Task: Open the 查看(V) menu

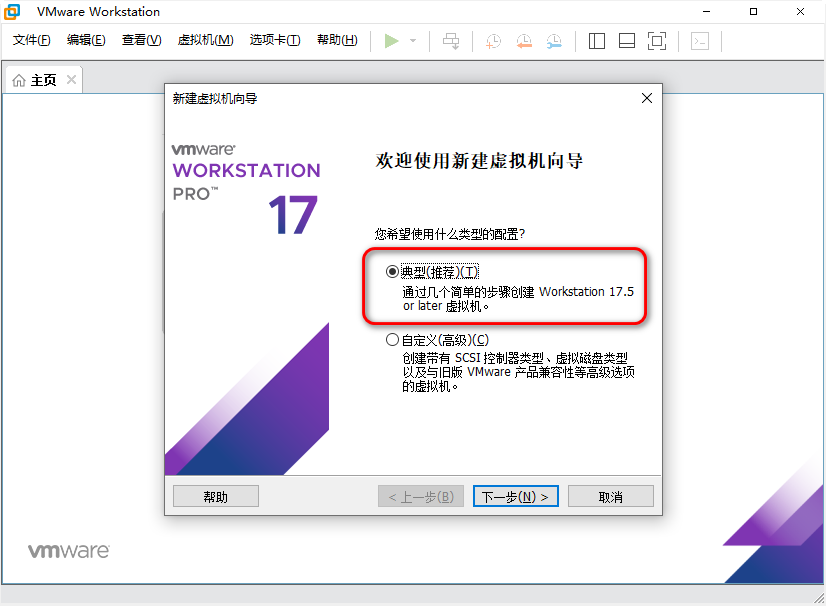Action: (x=142, y=40)
